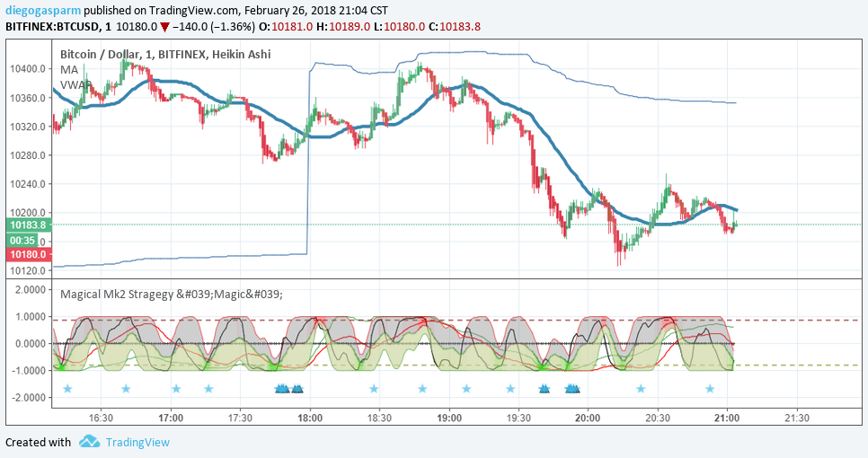Click the 10120.0 price axis label

point(27,270)
